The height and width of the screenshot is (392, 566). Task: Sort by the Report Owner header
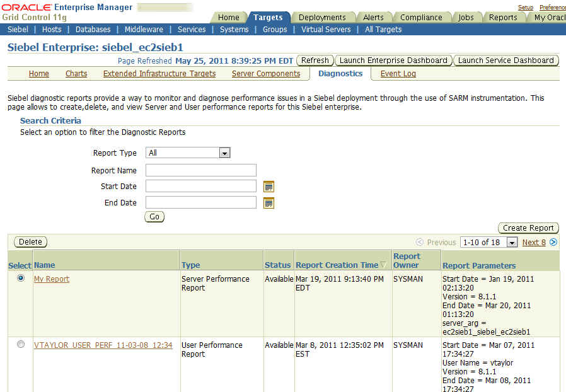point(407,261)
